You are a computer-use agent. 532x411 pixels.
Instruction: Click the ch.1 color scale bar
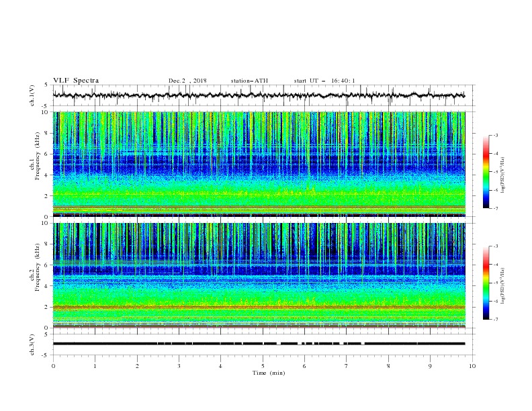(x=486, y=171)
